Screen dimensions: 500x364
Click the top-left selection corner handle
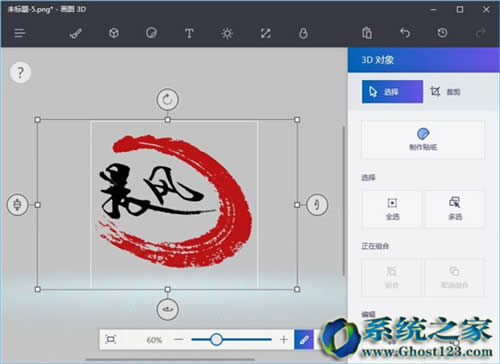click(x=38, y=120)
